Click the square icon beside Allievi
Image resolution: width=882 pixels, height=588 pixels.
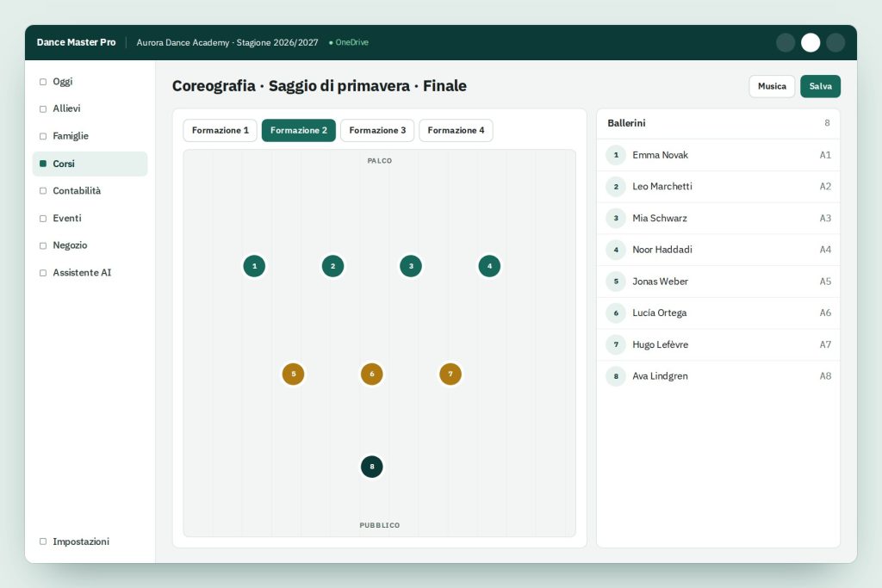[43, 109]
